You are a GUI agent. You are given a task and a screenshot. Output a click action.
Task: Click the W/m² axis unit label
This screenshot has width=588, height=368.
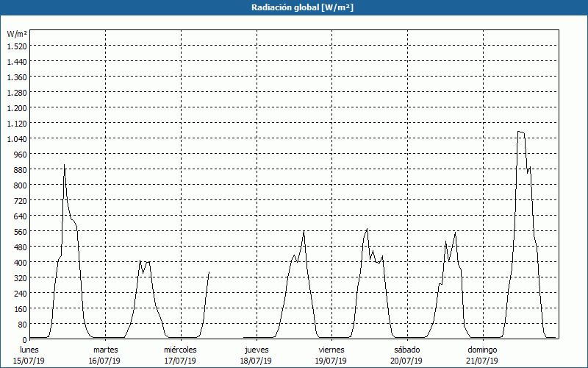pyautogui.click(x=17, y=34)
